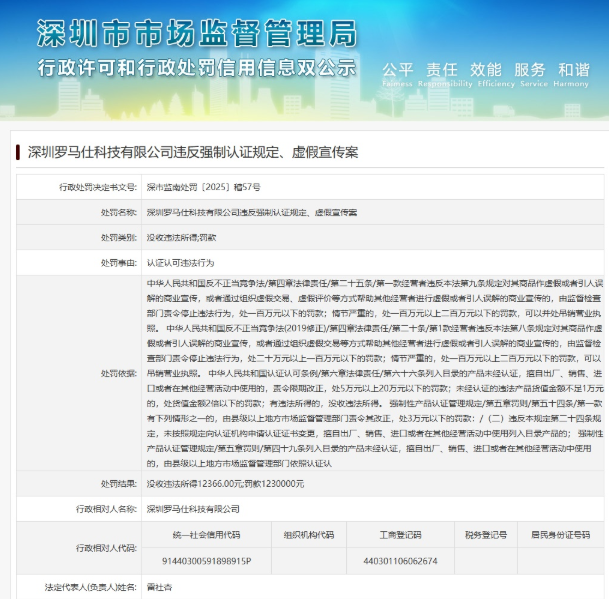Click the label 行政相对人名称
Viewport: 609px width, 599px height.
point(106,509)
